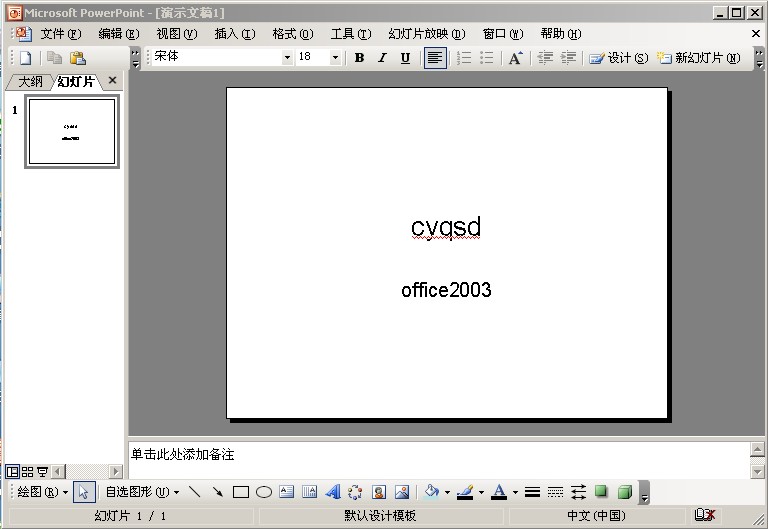
Task: Open the 设计 (Design) pane
Action: click(x=619, y=58)
